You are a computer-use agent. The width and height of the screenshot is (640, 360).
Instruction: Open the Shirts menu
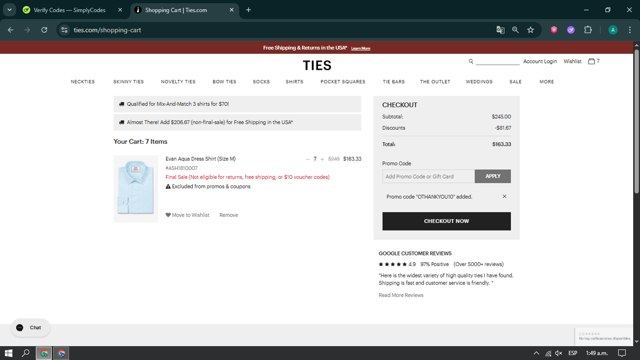pyautogui.click(x=294, y=82)
